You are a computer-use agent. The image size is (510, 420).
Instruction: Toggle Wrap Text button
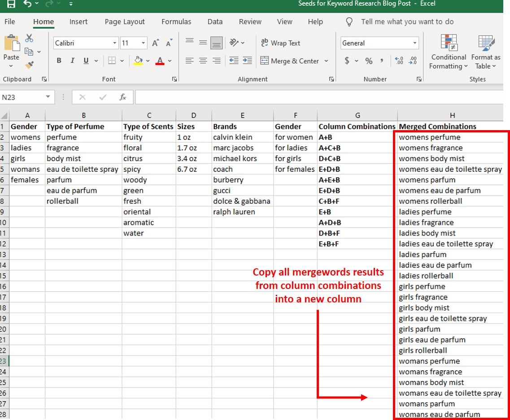click(281, 43)
